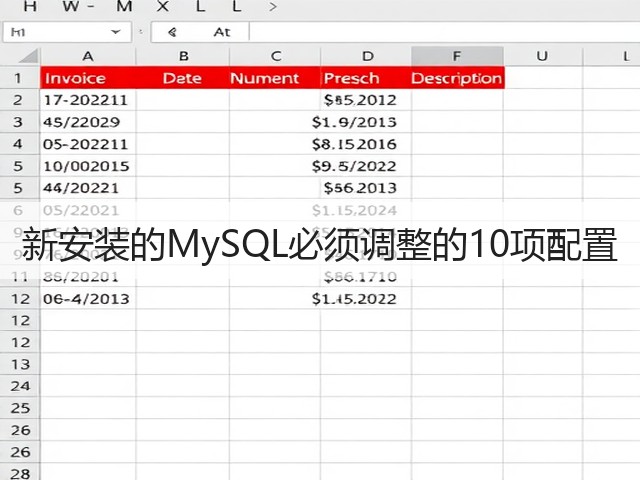This screenshot has width=640, height=480.
Task: Select row header 2
Action: coord(18,100)
